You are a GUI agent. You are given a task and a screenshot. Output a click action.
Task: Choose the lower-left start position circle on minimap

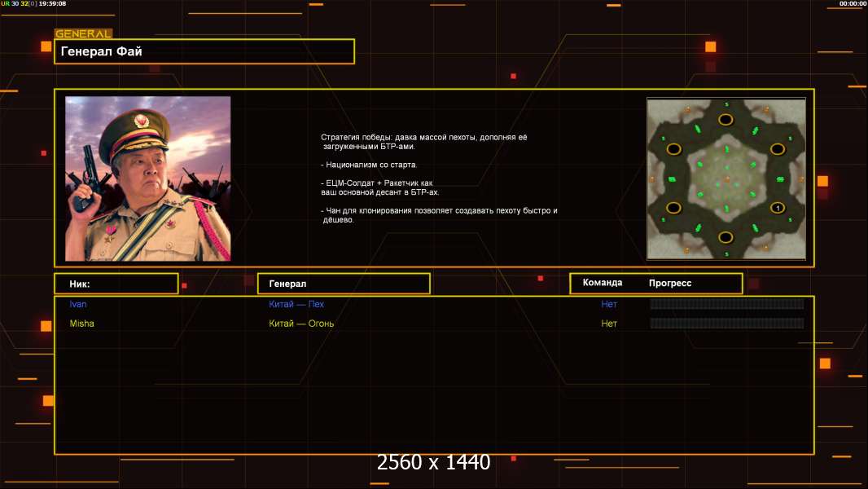click(673, 208)
